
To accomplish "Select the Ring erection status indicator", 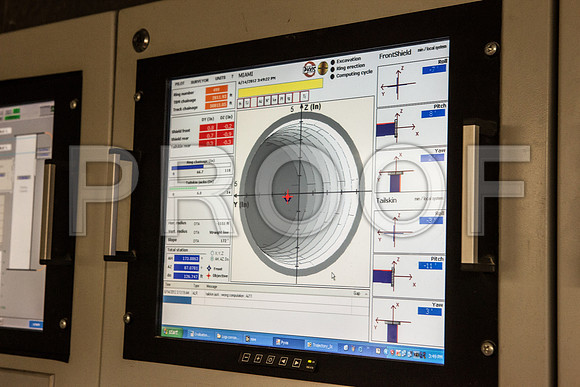I will pyautogui.click(x=348, y=67).
